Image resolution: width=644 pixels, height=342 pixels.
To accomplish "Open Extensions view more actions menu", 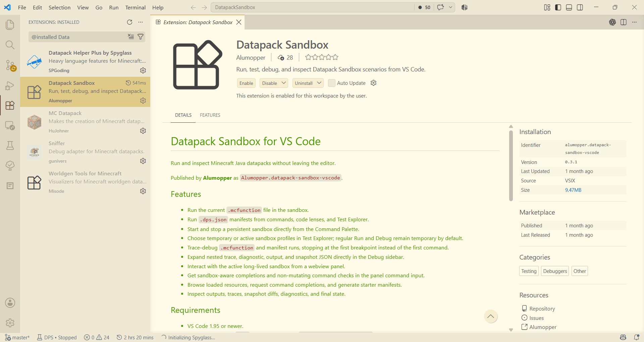I will point(141,22).
